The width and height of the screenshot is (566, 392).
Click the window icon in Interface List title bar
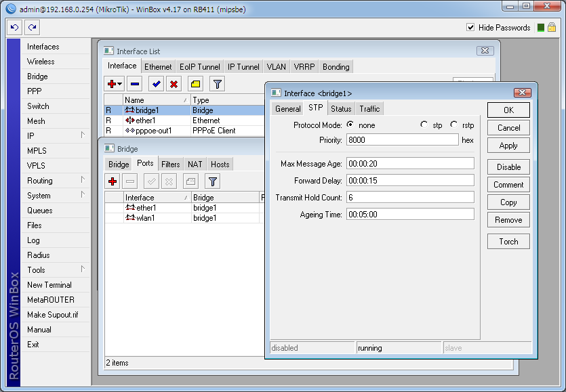pyautogui.click(x=108, y=51)
